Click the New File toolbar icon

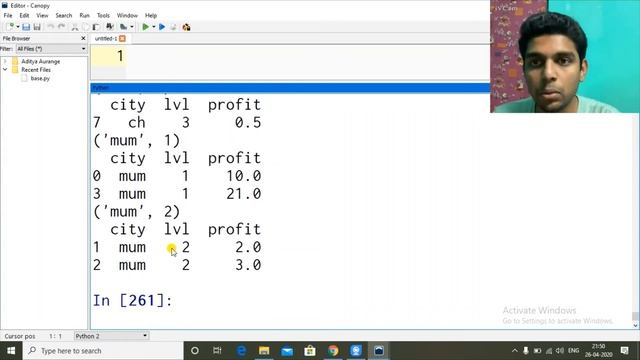(x=10, y=27)
